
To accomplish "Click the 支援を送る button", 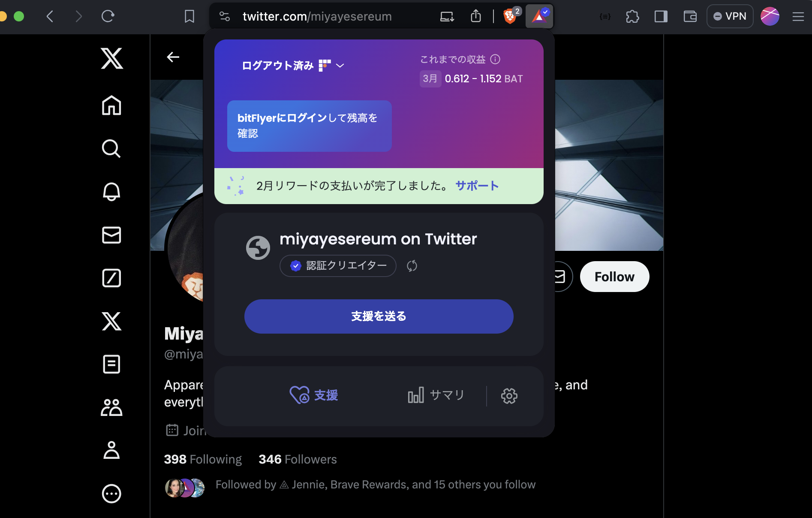I will pyautogui.click(x=379, y=316).
